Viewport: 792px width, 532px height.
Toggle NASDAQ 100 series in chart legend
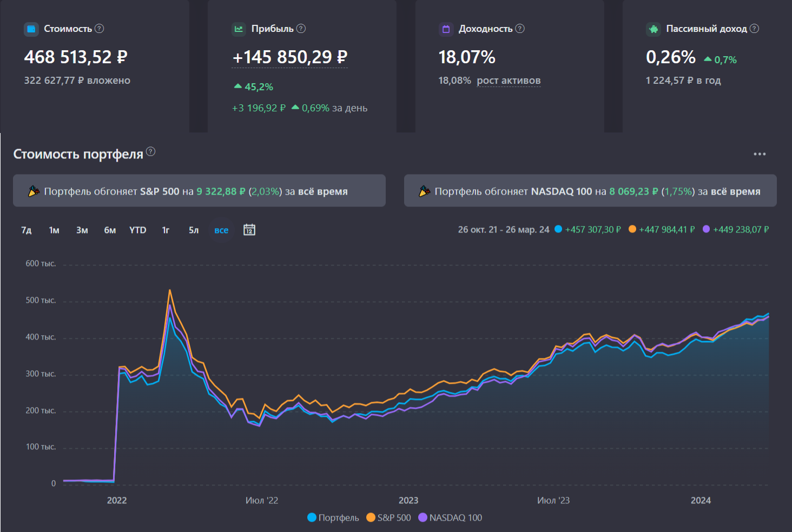[x=450, y=517]
